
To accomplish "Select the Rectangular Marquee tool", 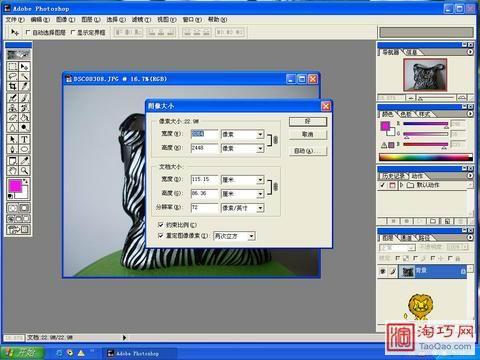I will (13, 66).
